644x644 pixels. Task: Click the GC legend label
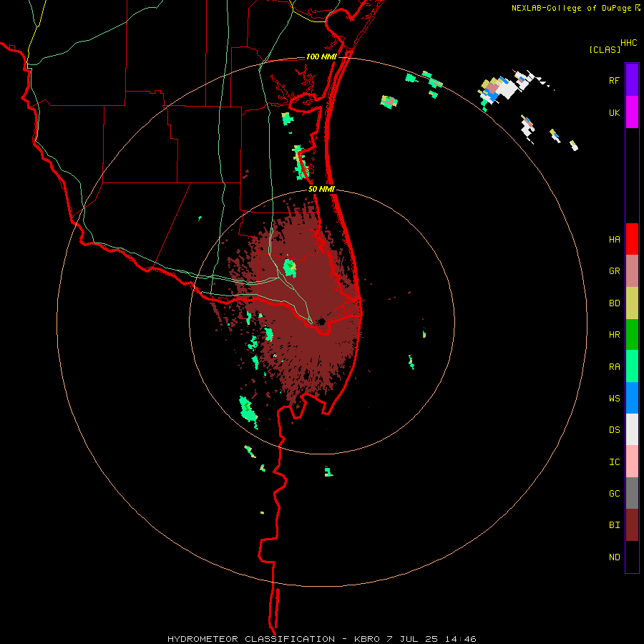tap(614, 494)
